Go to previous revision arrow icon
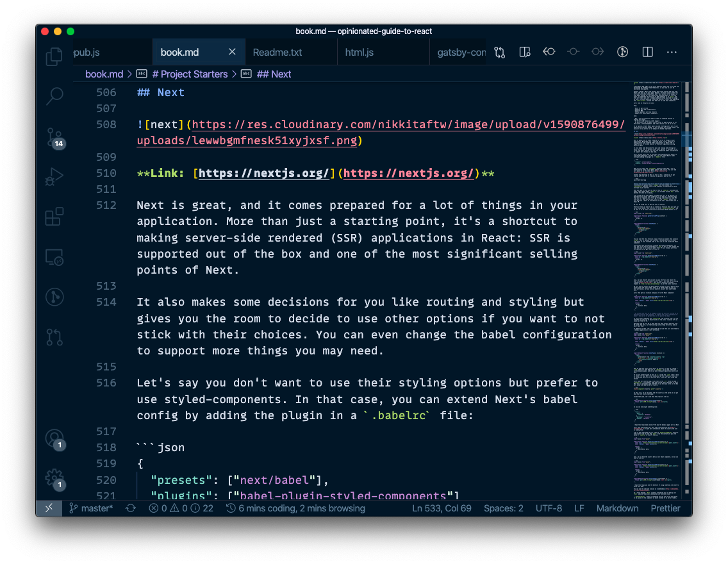This screenshot has width=728, height=564. (x=549, y=51)
